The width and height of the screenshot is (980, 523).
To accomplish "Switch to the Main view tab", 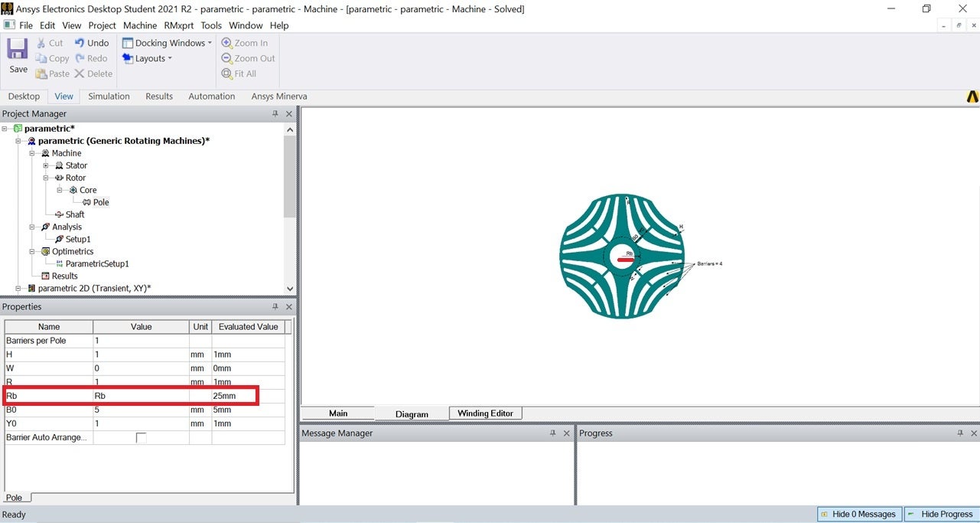I will [338, 413].
